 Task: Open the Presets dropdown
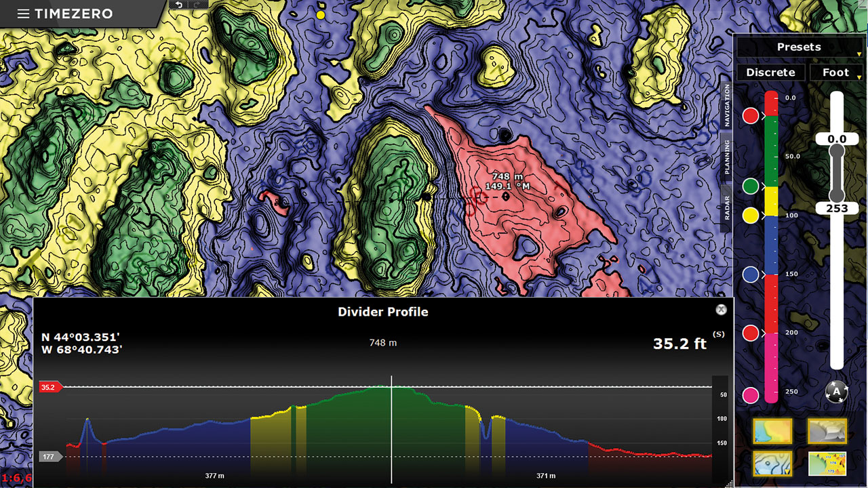click(799, 47)
